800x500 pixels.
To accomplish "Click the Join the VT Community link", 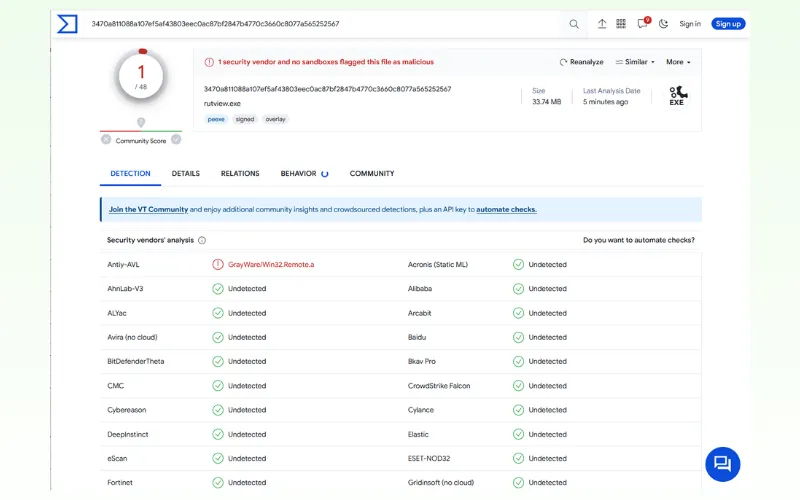I will (148, 209).
